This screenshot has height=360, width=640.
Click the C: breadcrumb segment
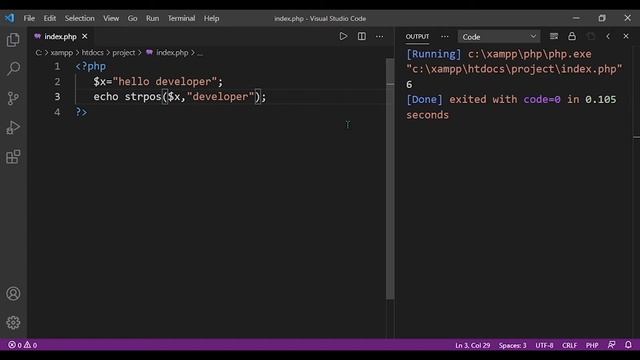click(x=38, y=53)
